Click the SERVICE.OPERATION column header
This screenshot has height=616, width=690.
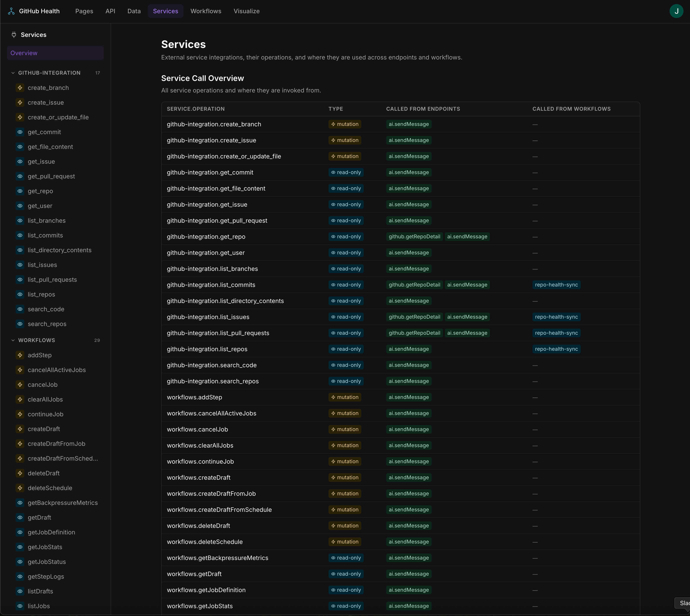coord(195,109)
